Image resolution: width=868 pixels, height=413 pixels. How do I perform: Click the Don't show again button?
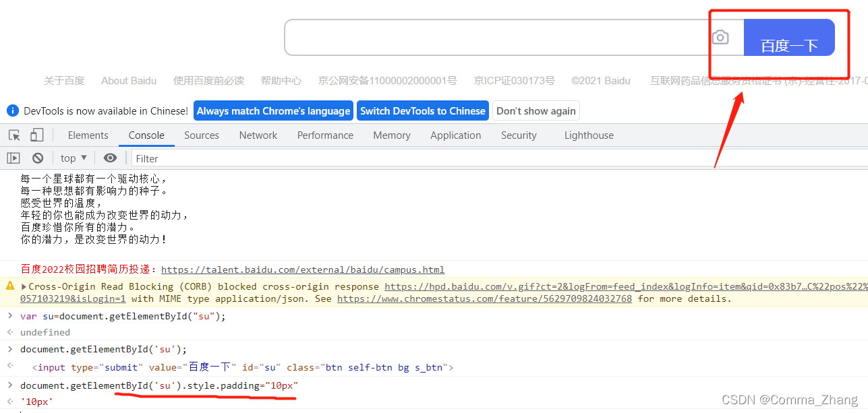click(x=536, y=110)
